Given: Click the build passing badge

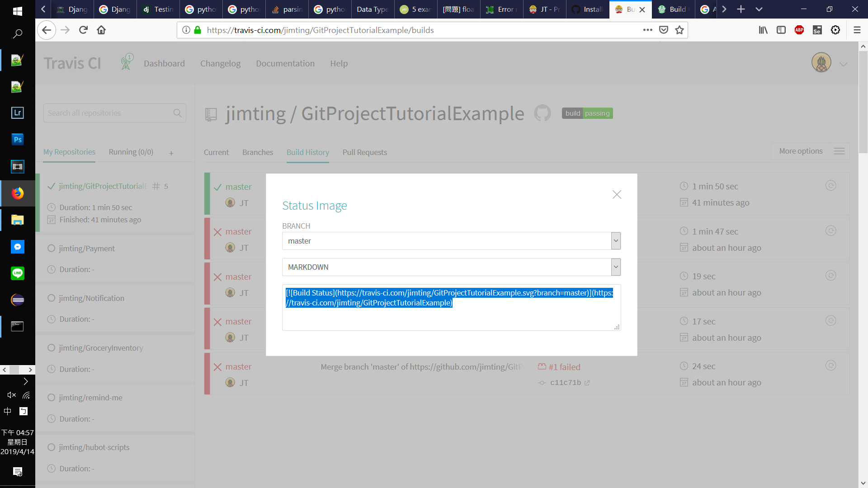Looking at the screenshot, I should [587, 113].
